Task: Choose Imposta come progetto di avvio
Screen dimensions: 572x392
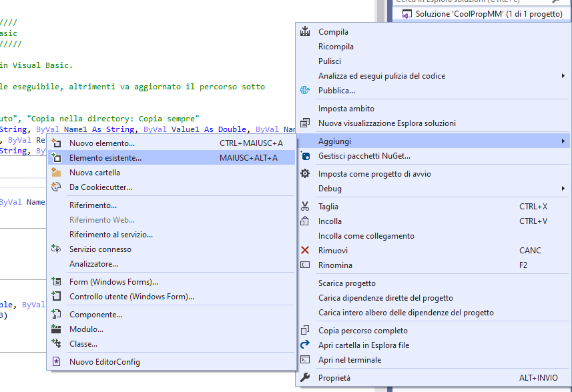Action: (433, 174)
